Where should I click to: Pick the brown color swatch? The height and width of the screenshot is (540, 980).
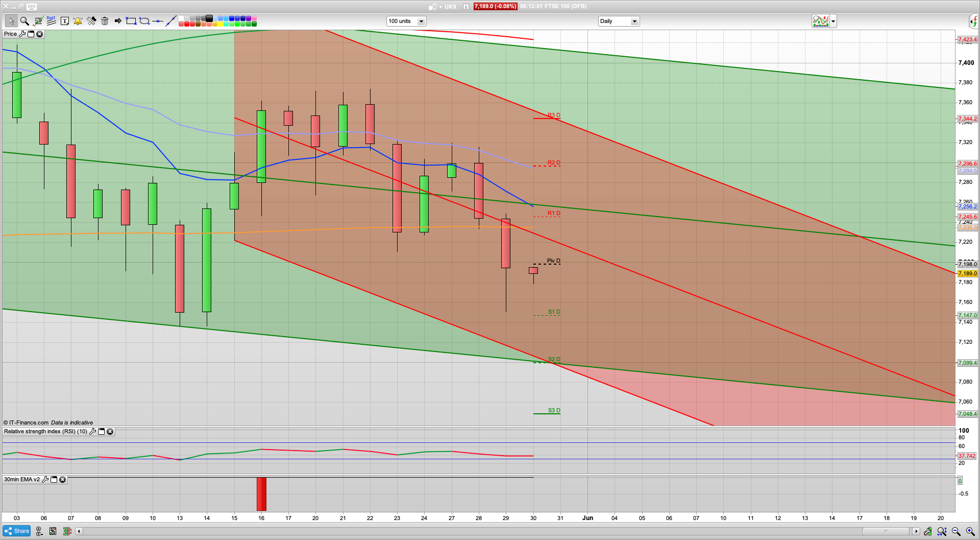point(198,24)
